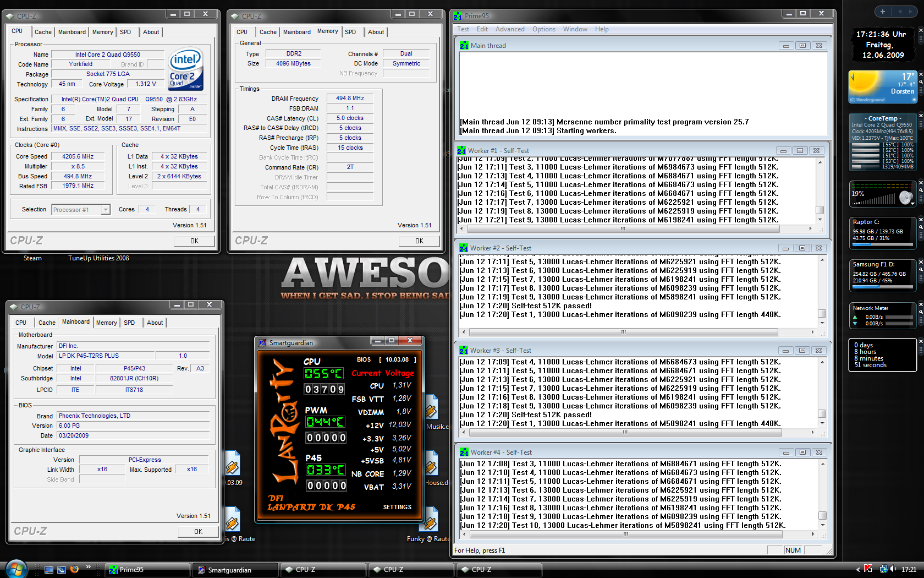Click Worker #1 vertical scroll down arrow
Image resolution: width=924 pixels, height=578 pixels.
click(x=820, y=220)
